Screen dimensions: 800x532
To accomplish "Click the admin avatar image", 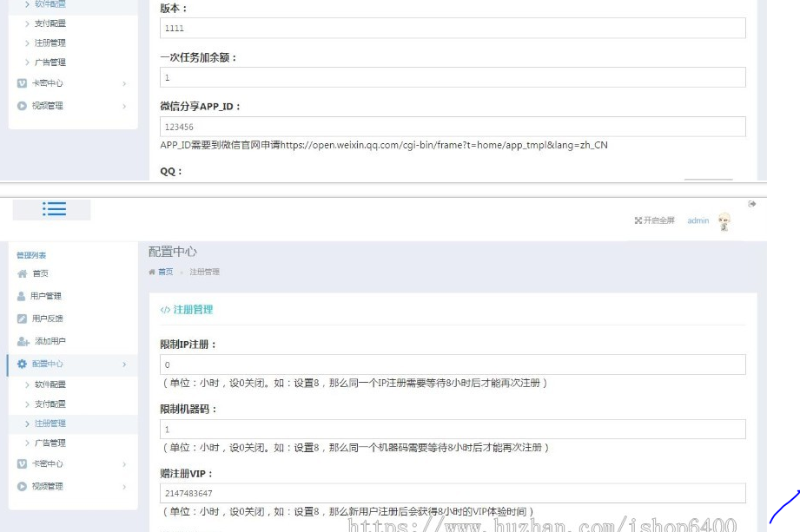I will tap(724, 221).
